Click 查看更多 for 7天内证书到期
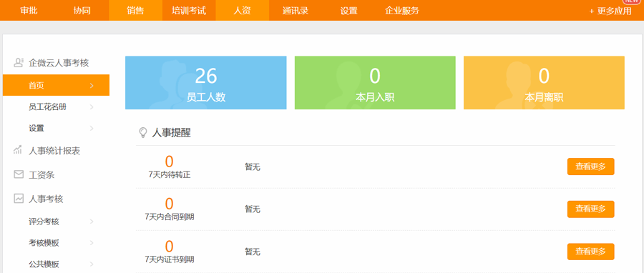The width and height of the screenshot is (644, 273). (x=590, y=252)
